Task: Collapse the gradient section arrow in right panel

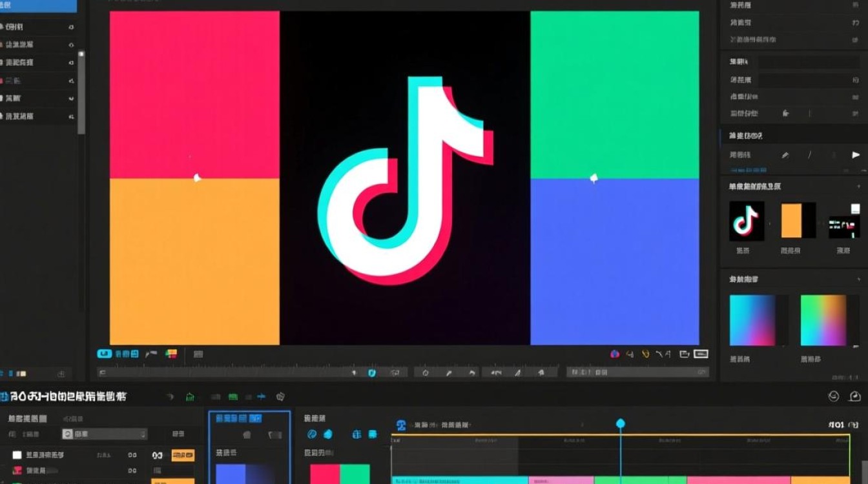Action: (858, 279)
